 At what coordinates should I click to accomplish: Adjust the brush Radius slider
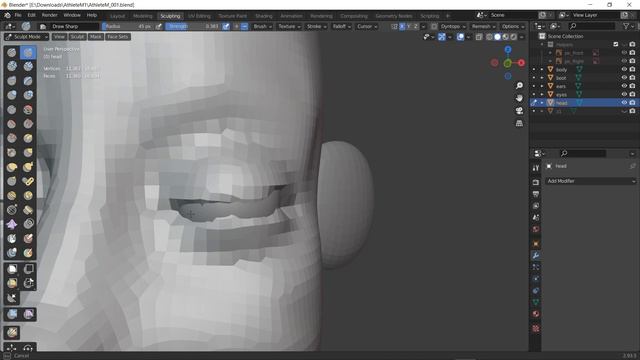128,26
